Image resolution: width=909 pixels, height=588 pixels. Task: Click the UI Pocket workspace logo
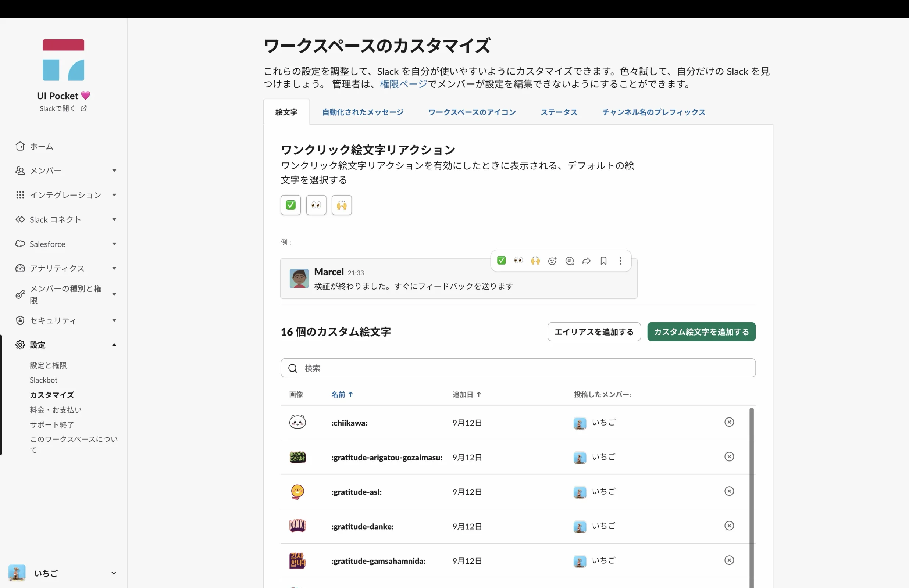[63, 60]
